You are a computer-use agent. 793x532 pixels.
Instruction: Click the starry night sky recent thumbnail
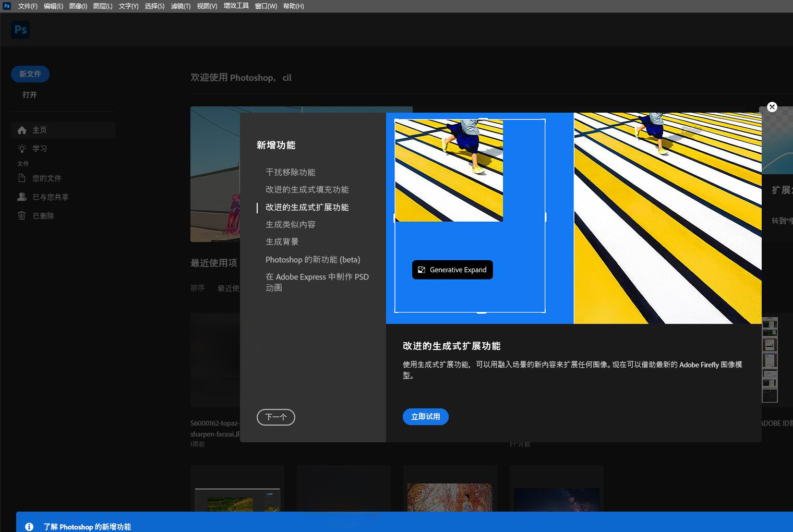557,500
